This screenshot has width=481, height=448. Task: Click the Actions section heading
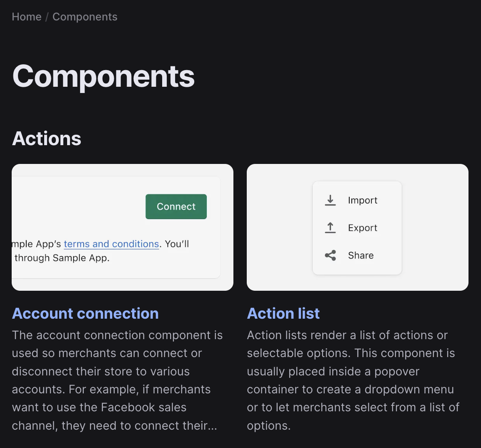47,138
